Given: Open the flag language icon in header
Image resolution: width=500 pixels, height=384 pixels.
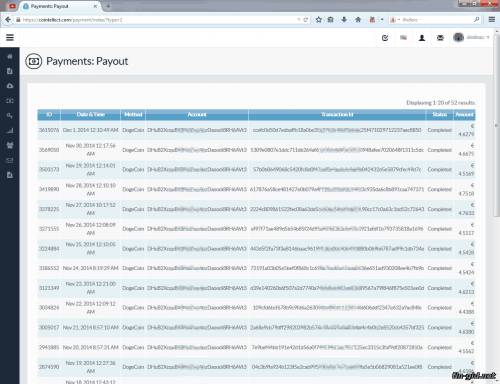Looking at the screenshot, I should [403, 38].
